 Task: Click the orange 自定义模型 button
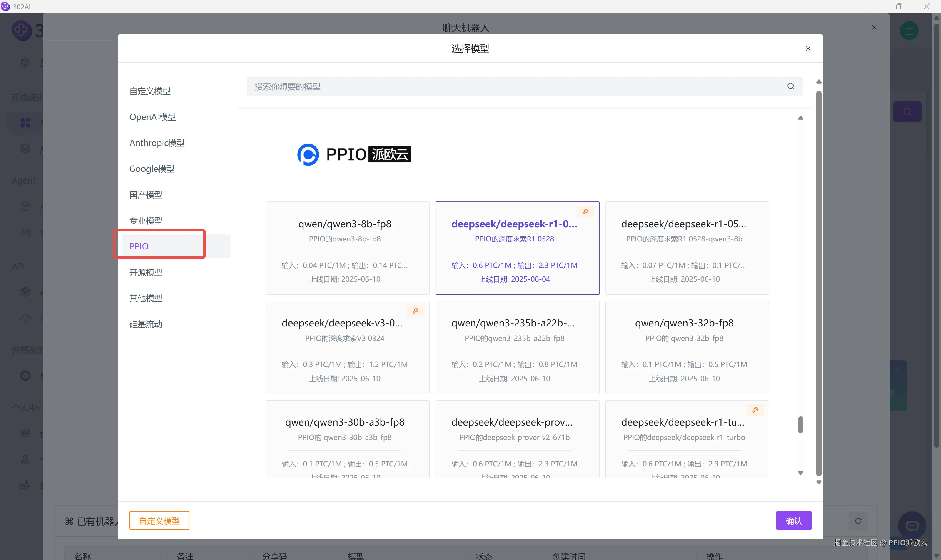159,521
